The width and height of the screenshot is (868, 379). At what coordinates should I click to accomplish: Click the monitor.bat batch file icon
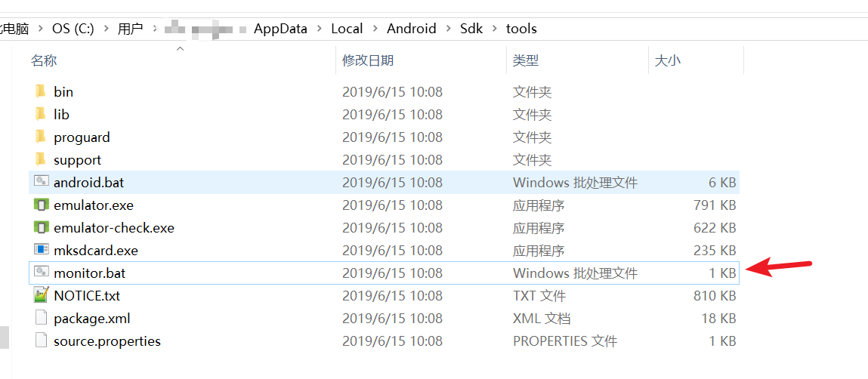point(42,272)
